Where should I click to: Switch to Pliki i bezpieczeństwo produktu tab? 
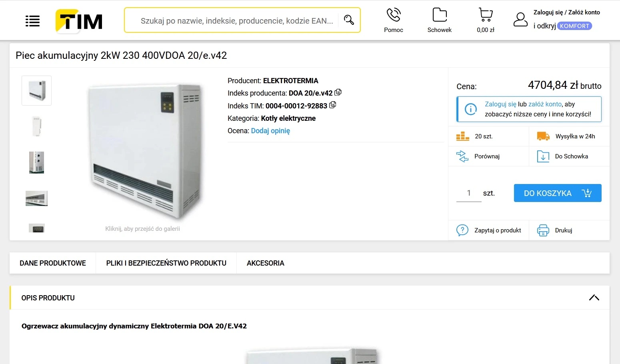tap(166, 263)
